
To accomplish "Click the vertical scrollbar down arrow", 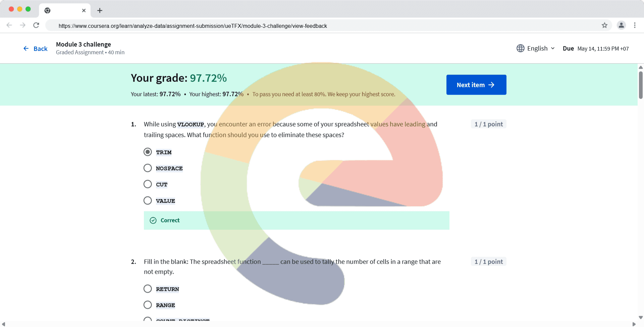I will pos(641,317).
